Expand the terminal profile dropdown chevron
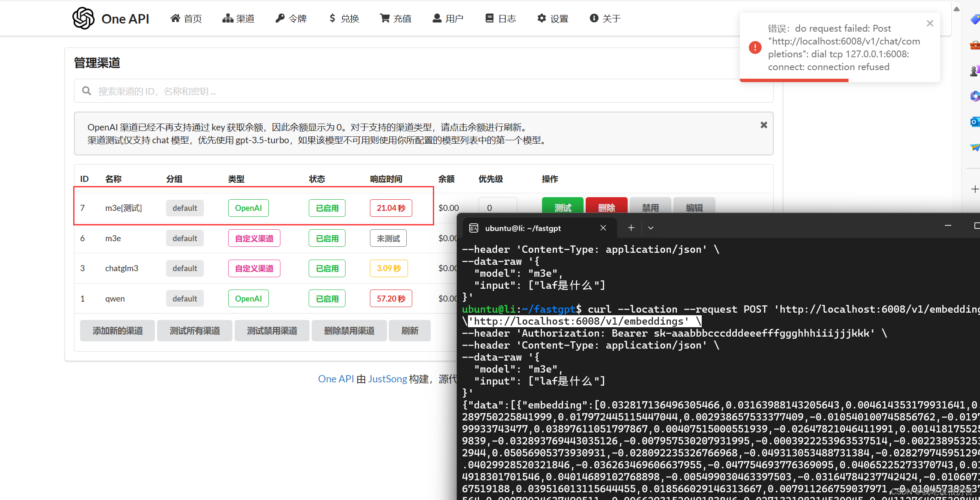The height and width of the screenshot is (500, 980). click(x=651, y=228)
